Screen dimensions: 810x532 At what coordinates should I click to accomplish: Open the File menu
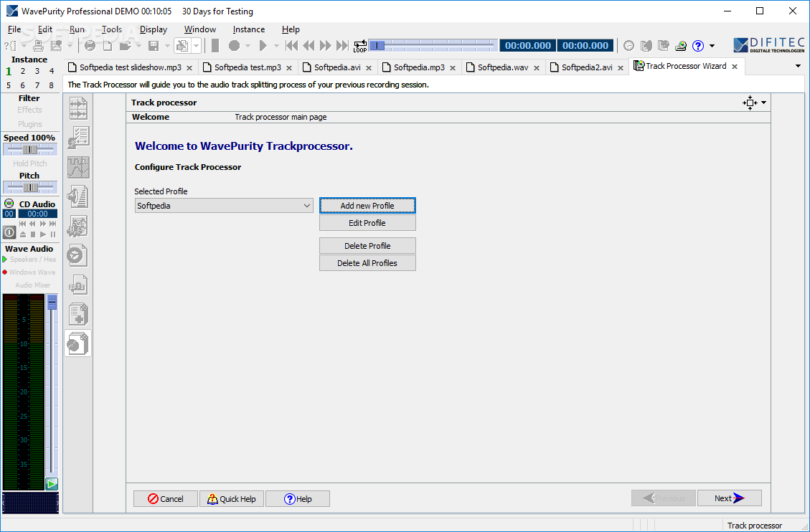click(14, 29)
